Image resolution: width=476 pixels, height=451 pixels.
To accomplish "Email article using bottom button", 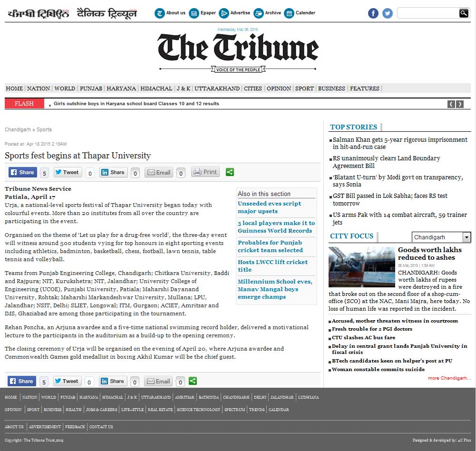I will 158,381.
